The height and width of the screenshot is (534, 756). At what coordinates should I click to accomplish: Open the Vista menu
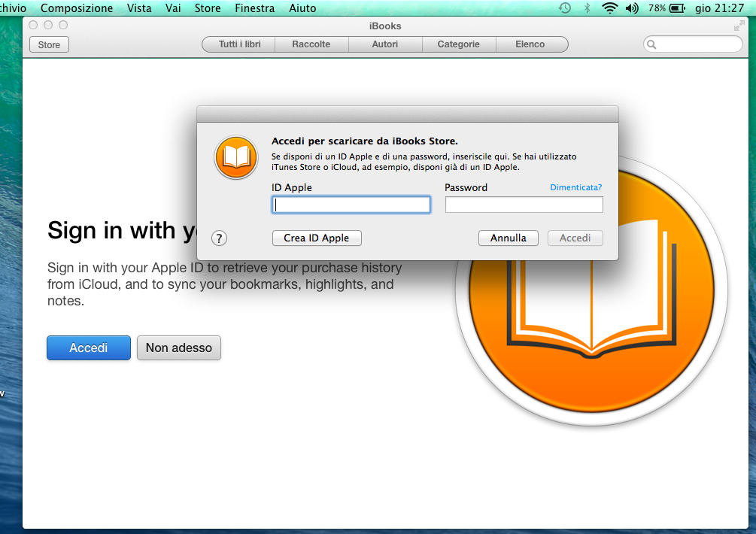139,8
